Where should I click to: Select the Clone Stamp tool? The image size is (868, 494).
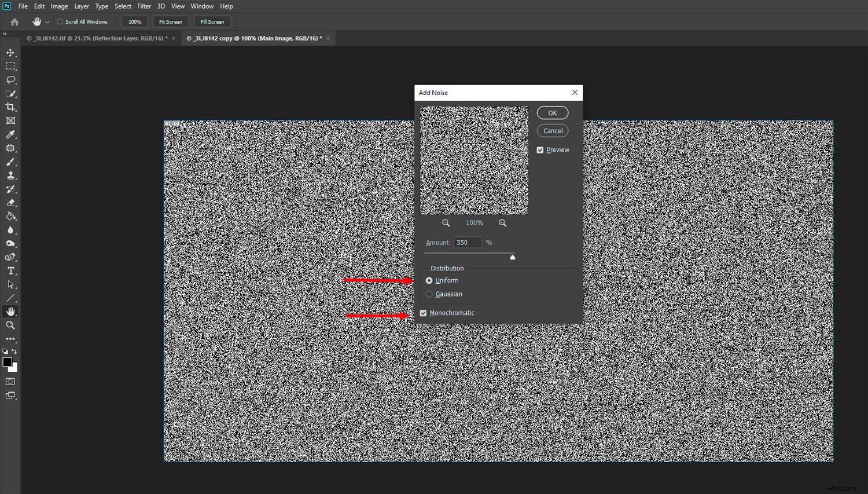(10, 175)
